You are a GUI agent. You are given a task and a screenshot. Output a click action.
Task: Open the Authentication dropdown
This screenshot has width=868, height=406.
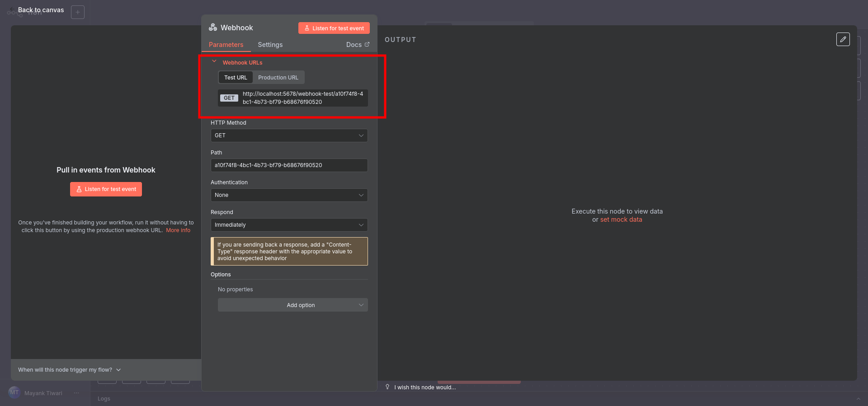click(x=289, y=195)
